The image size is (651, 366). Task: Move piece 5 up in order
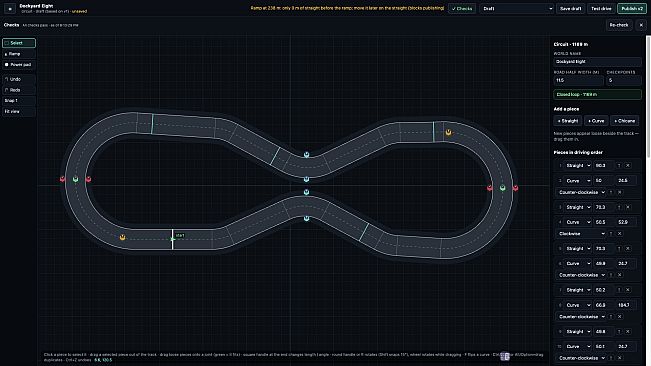click(x=619, y=249)
